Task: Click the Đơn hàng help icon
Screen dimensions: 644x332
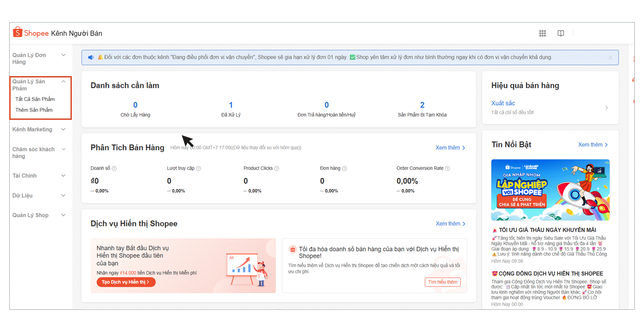Action: [345, 169]
